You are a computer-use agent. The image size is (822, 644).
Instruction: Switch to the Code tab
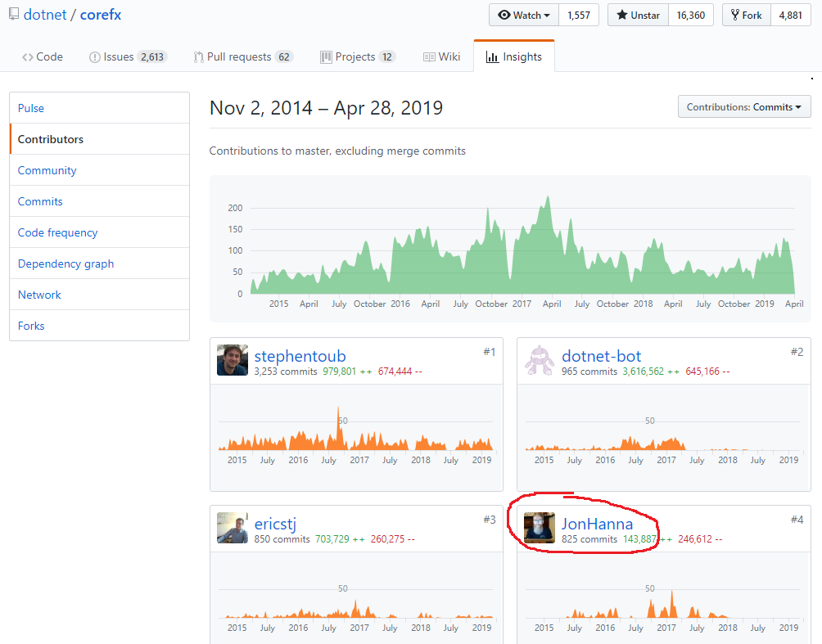pos(43,56)
